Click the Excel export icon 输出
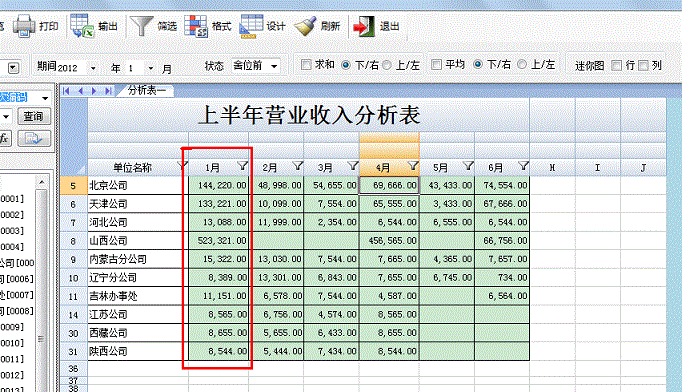 click(x=82, y=26)
